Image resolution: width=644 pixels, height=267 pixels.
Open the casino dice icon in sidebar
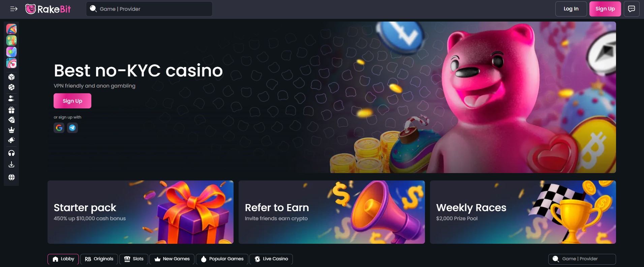pyautogui.click(x=11, y=77)
